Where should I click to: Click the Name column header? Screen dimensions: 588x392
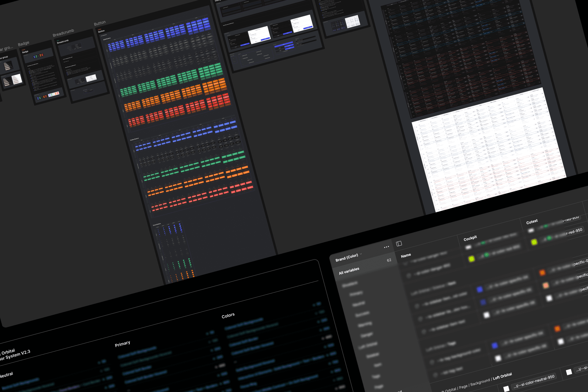tap(406, 255)
